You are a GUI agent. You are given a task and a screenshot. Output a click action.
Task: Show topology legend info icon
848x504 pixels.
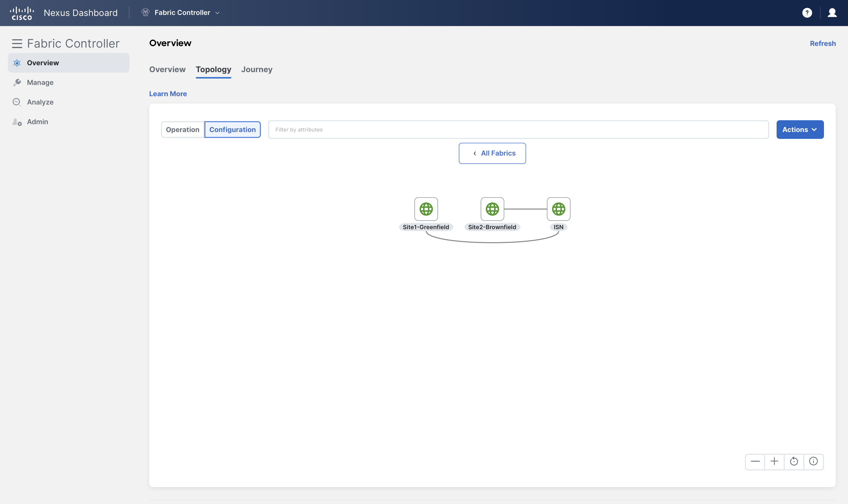(x=813, y=461)
